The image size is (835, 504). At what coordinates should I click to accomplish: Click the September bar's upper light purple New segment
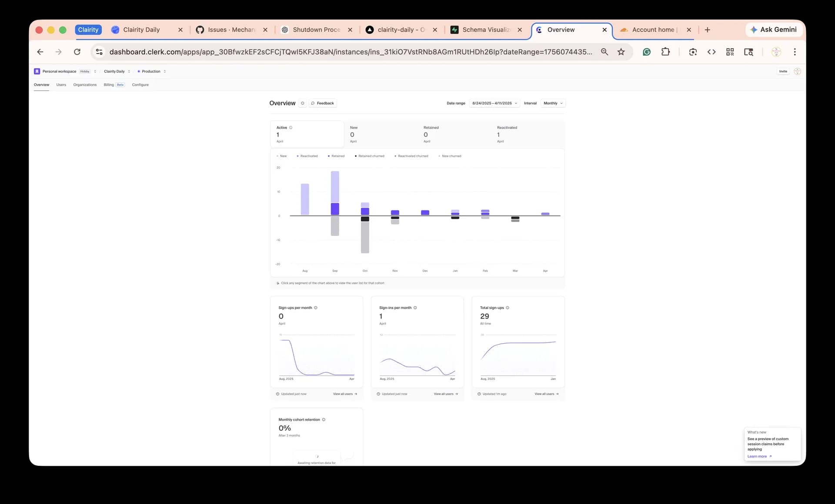click(x=335, y=187)
